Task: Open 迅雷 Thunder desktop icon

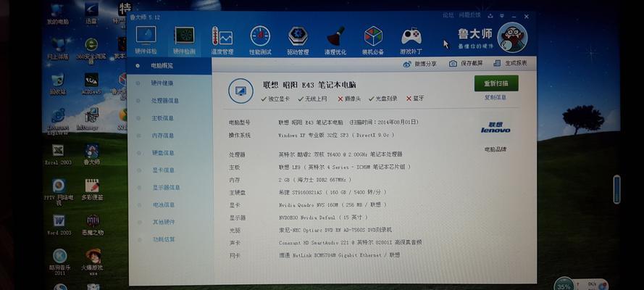Action: tap(91, 13)
